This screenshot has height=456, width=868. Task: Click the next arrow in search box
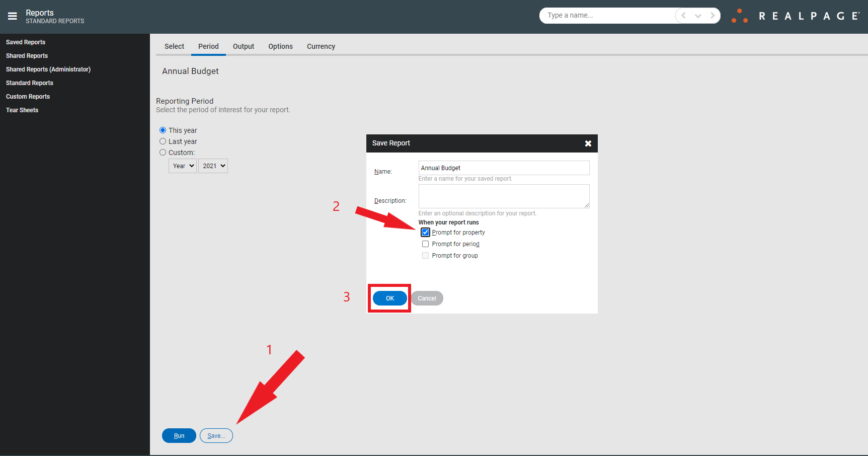click(713, 16)
